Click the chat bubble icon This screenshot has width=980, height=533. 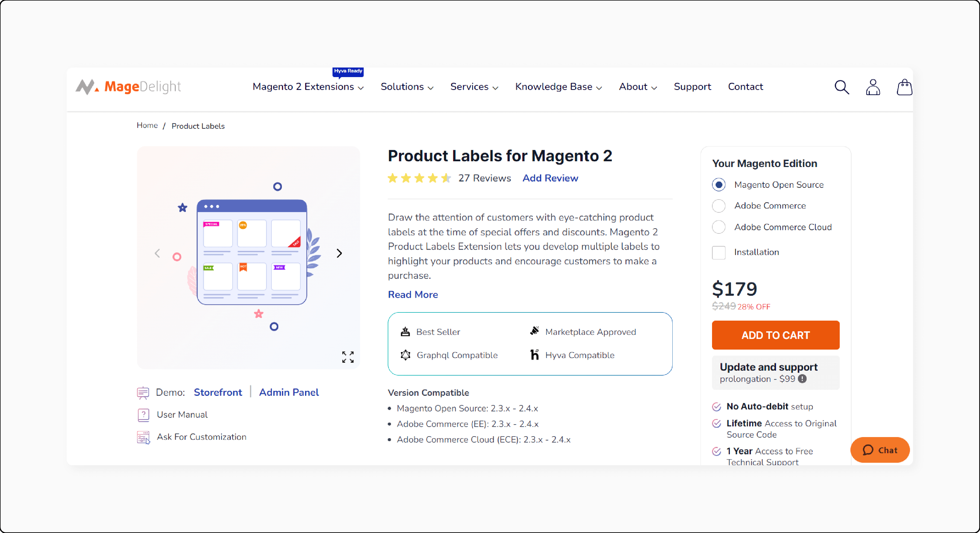click(868, 450)
